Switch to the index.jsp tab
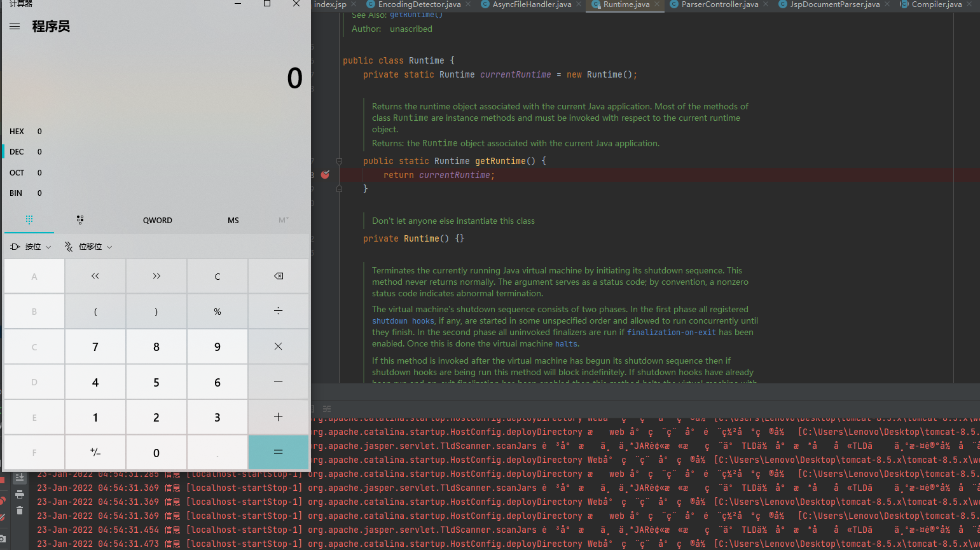 coord(330,4)
